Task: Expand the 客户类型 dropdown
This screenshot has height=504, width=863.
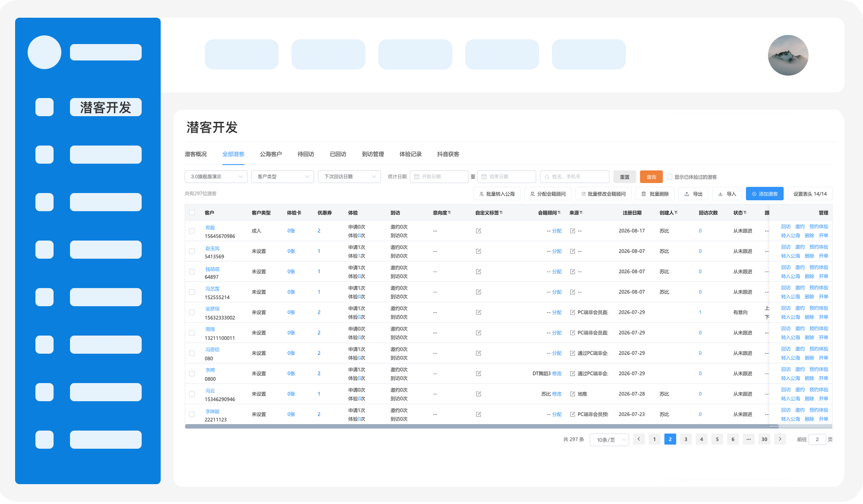Action: pos(282,177)
